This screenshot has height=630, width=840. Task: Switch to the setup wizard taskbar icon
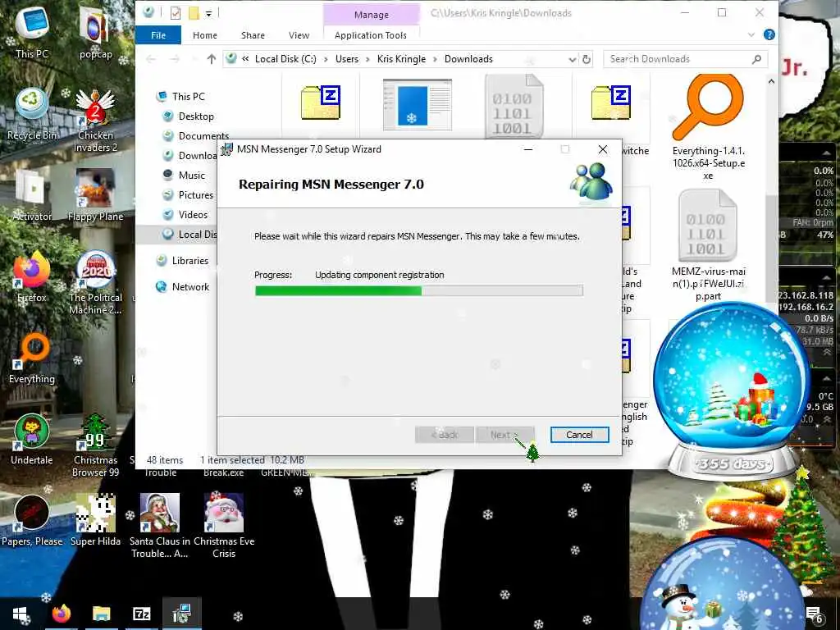[182, 614]
